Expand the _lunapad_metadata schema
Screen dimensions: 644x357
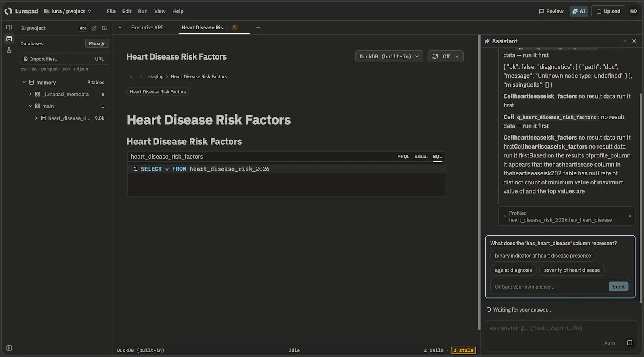(x=30, y=94)
